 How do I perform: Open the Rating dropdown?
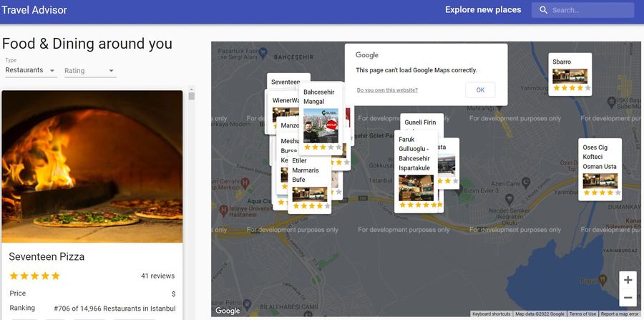point(90,71)
